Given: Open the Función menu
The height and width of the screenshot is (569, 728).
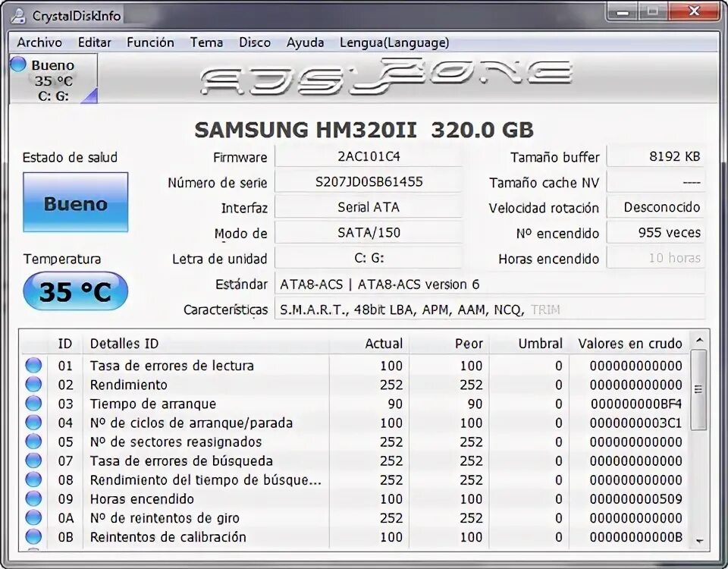Looking at the screenshot, I should coord(150,42).
